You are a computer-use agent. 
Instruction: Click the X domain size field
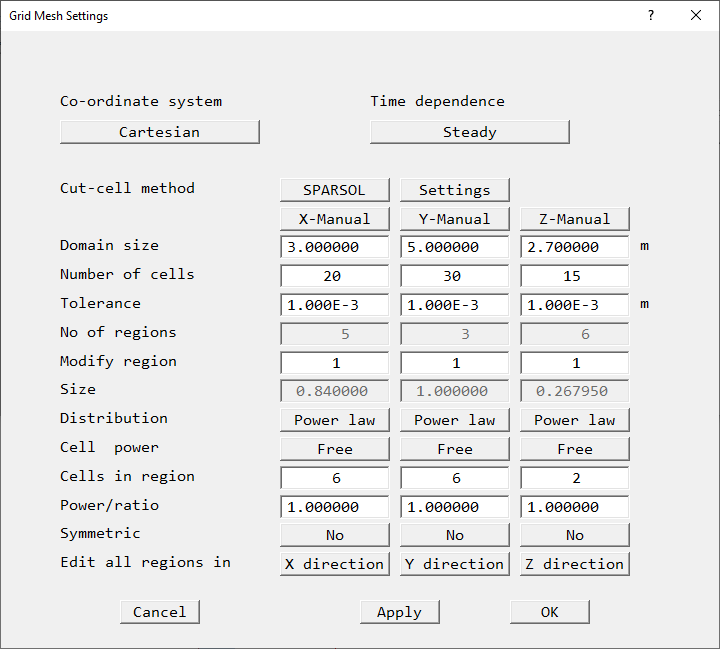click(x=334, y=247)
